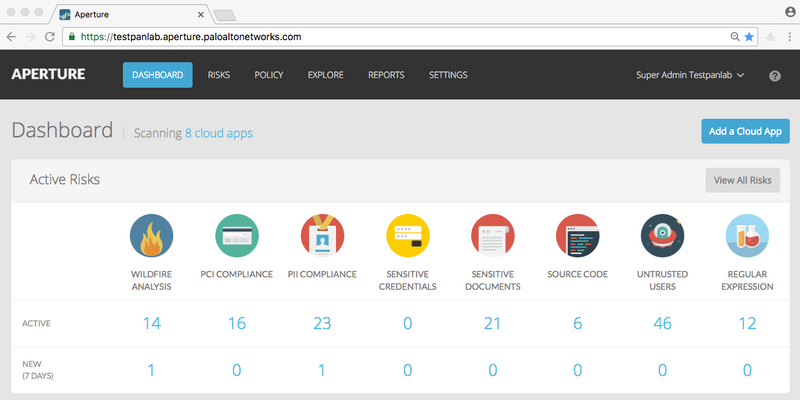800x400 pixels.
Task: Switch to the Reports tab
Action: point(386,75)
